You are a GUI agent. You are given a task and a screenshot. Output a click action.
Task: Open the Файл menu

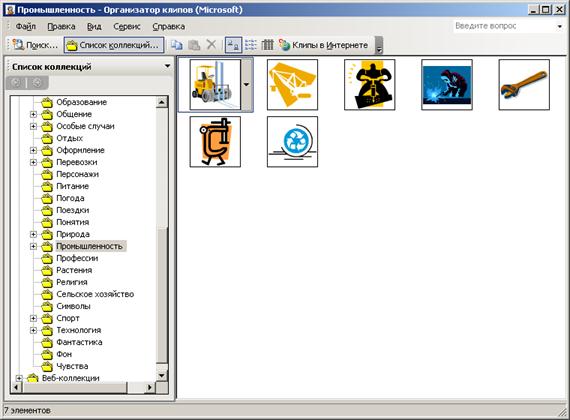(25, 27)
